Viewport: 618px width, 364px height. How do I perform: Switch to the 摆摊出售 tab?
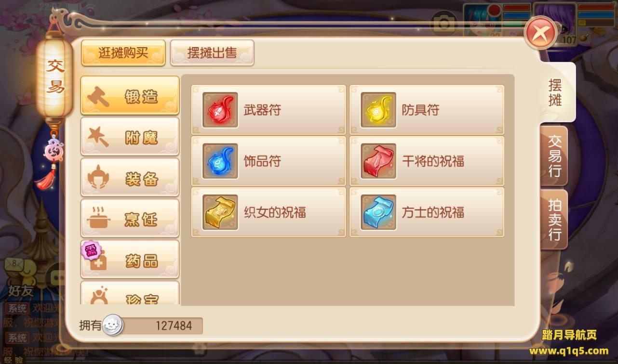(212, 52)
